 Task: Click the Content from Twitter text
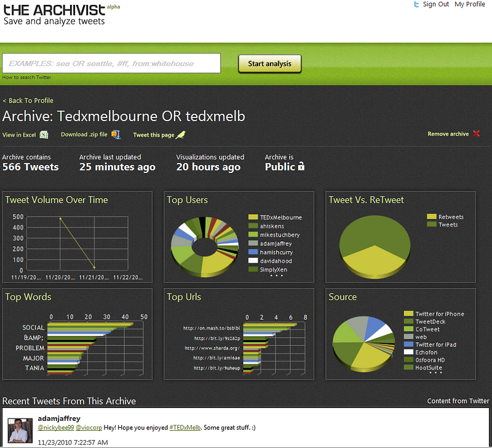tap(458, 401)
